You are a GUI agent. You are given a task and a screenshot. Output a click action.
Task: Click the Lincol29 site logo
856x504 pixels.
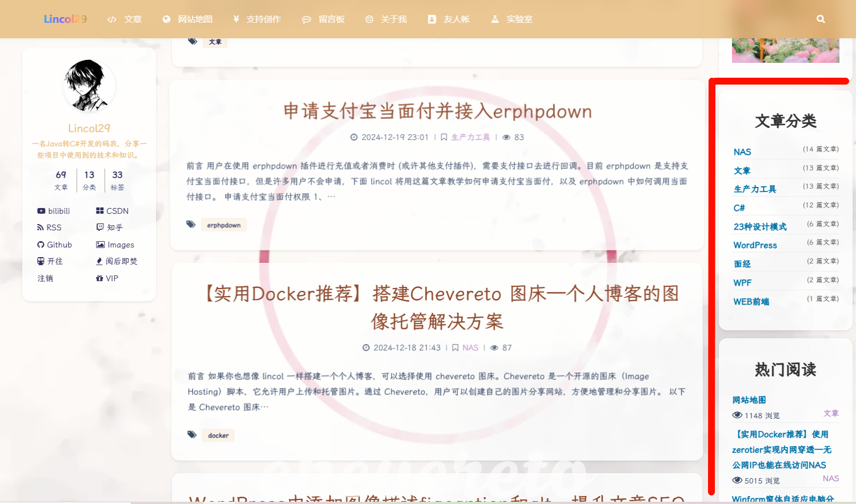click(x=65, y=19)
